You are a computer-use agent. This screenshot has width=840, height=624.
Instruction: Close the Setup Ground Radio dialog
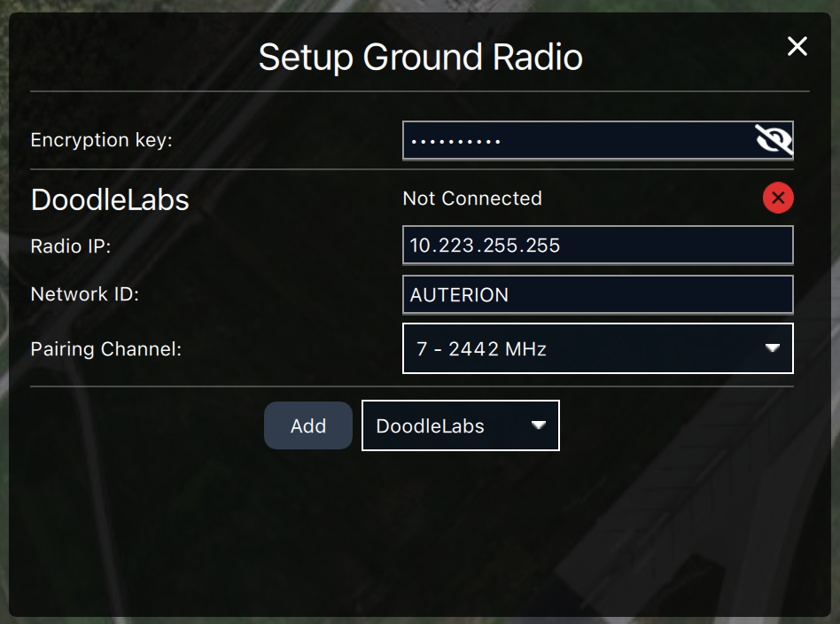(797, 47)
